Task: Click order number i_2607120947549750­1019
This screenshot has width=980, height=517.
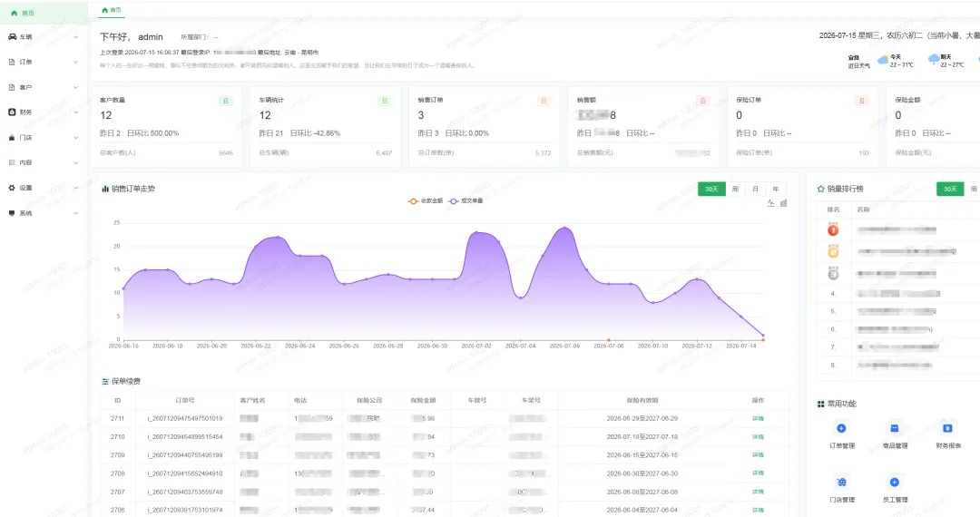Action: tap(185, 418)
